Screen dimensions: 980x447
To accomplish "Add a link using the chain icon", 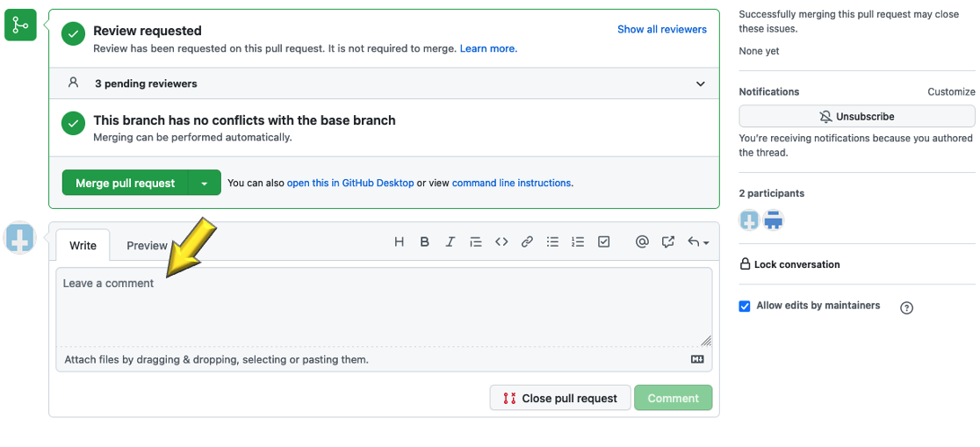I will [527, 242].
